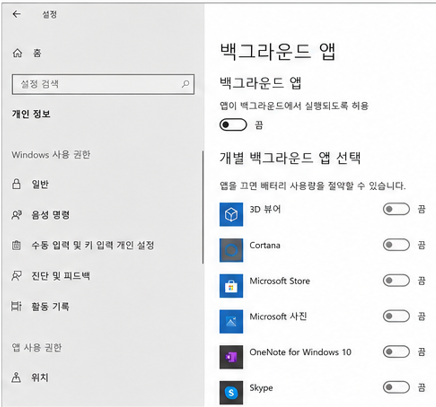This screenshot has width=436, height=407.
Task: Click the Microsoft 사진 app name
Action: [278, 316]
